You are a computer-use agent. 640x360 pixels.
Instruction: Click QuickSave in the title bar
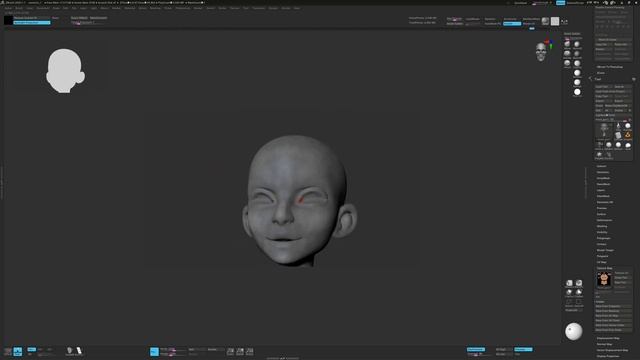[x=520, y=2]
